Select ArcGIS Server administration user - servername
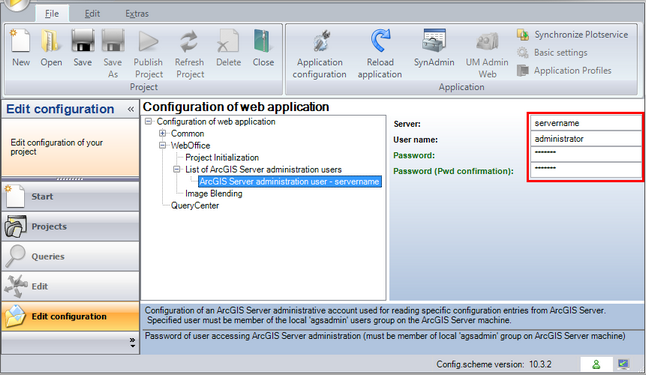This screenshot has width=646, height=375. (290, 181)
